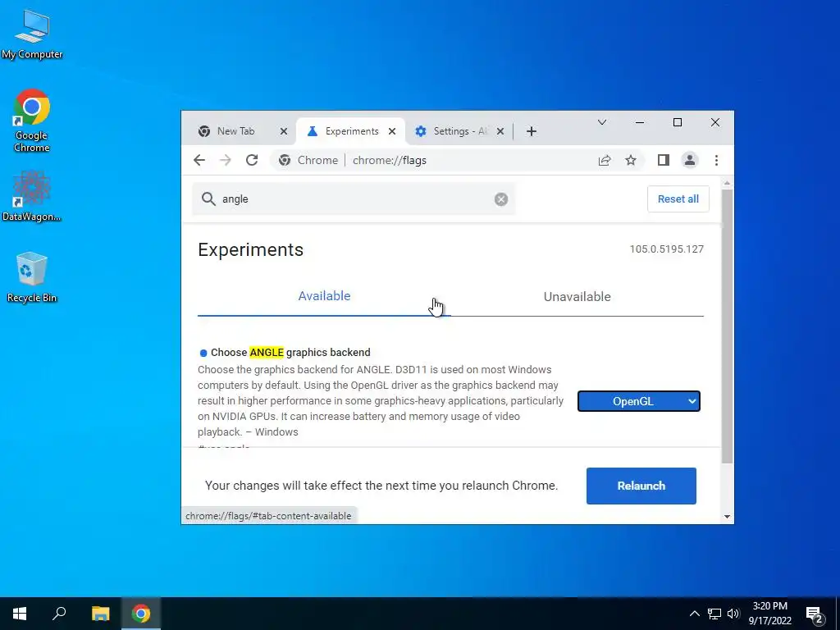This screenshot has width=840, height=630.
Task: Open taskbar search magnifier
Action: pyautogui.click(x=59, y=614)
